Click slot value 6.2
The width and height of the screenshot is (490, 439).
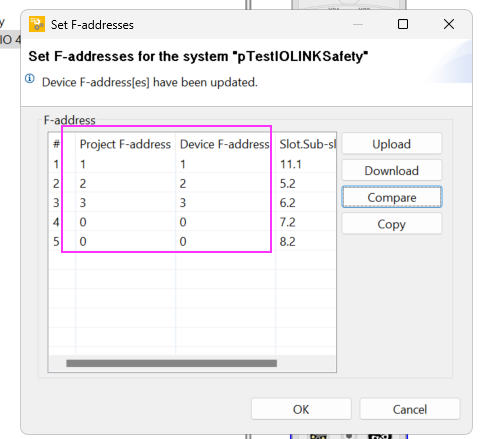[x=287, y=203]
